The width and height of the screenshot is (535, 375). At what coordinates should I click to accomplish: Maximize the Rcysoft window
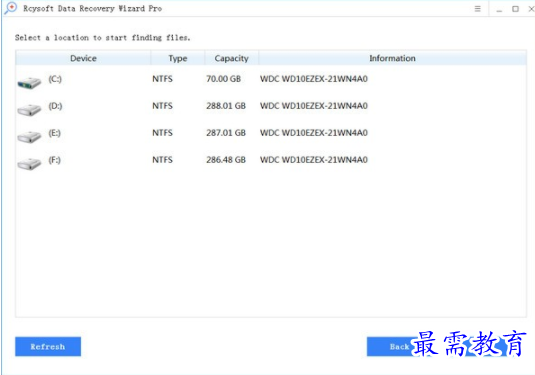point(516,9)
